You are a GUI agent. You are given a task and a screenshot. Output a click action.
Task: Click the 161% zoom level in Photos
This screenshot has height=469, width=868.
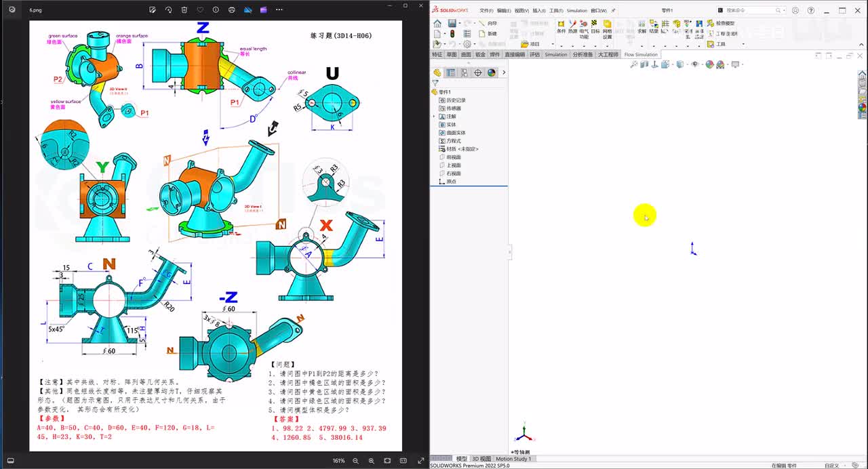point(338,461)
